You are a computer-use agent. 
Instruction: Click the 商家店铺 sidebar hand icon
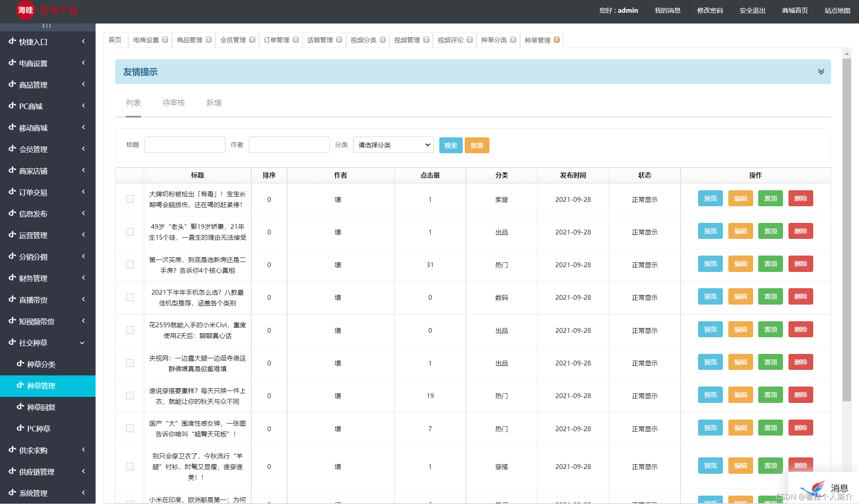click(12, 170)
